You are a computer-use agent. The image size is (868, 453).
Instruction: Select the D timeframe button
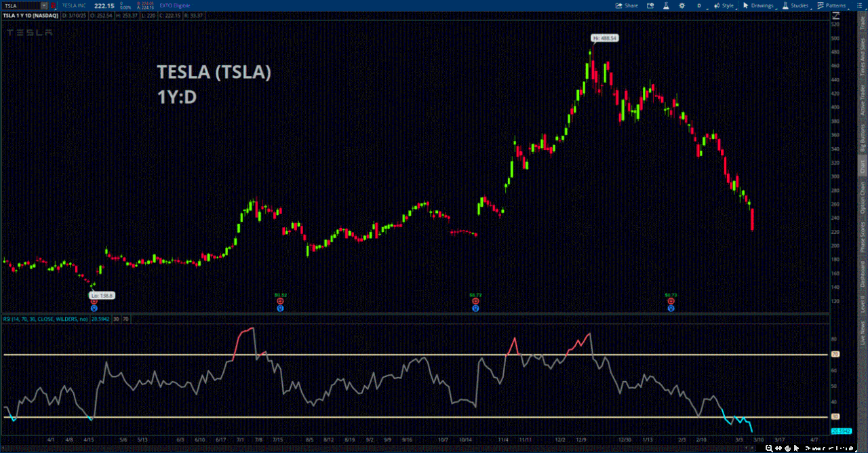click(698, 5)
